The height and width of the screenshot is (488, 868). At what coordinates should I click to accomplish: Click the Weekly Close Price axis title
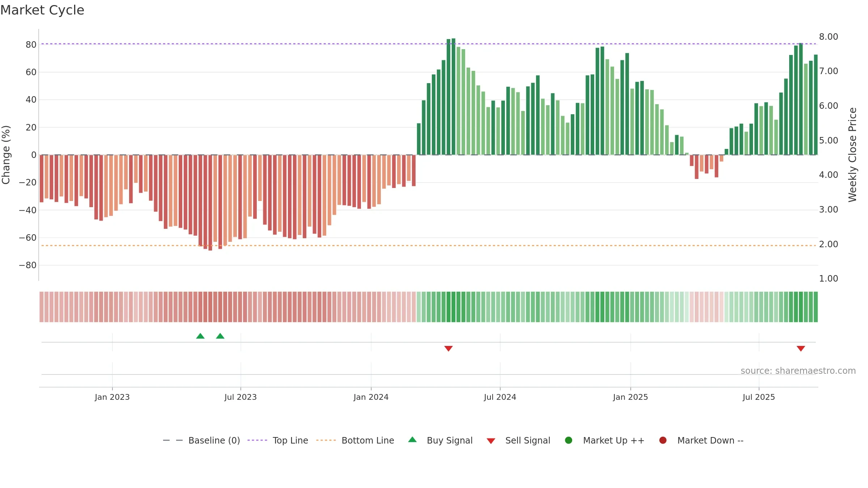[852, 155]
